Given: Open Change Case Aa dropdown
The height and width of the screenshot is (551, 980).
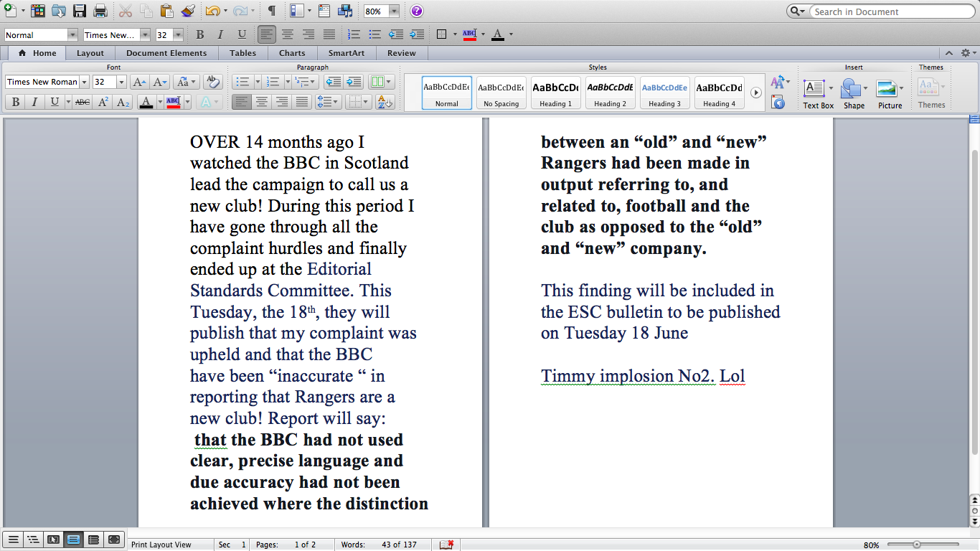Looking at the screenshot, I should point(186,82).
